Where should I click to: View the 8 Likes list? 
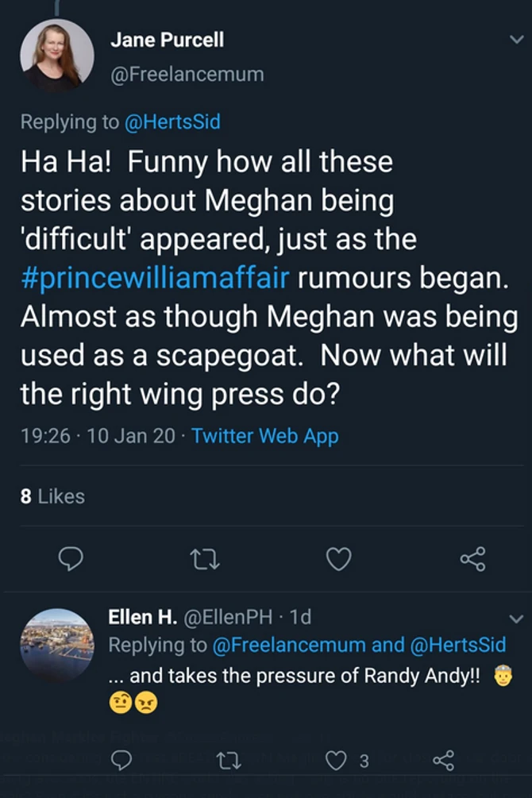click(52, 496)
